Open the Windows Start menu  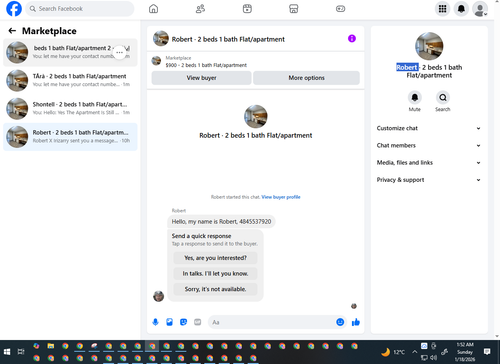tap(7, 352)
